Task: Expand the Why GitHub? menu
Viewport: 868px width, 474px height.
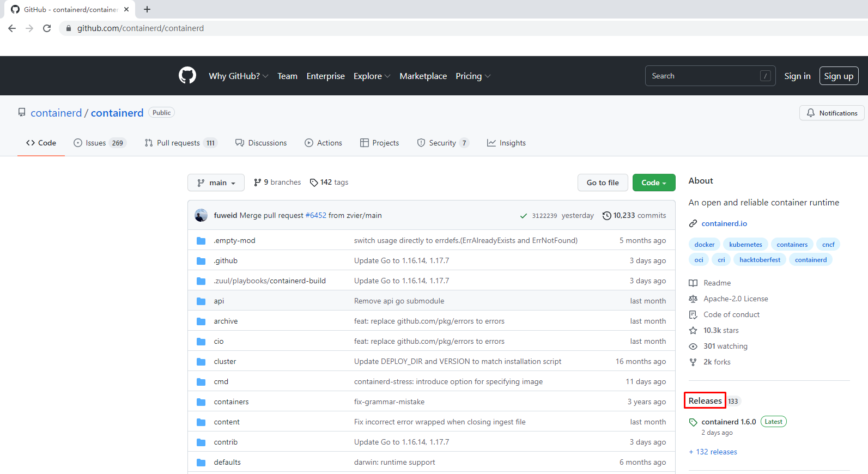Action: pos(238,76)
